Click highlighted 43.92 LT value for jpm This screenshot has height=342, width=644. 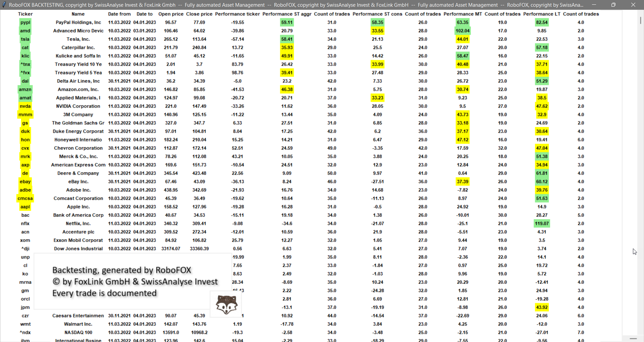(542, 307)
